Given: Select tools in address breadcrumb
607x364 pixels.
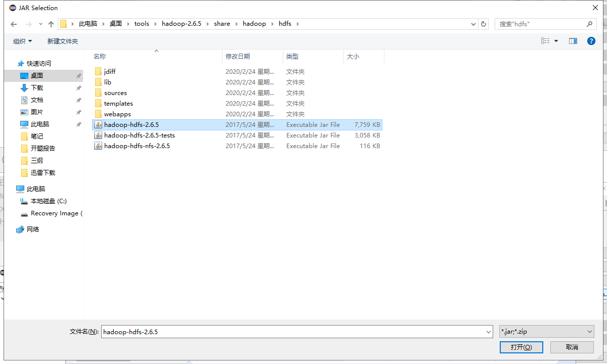Looking at the screenshot, I should click(142, 24).
